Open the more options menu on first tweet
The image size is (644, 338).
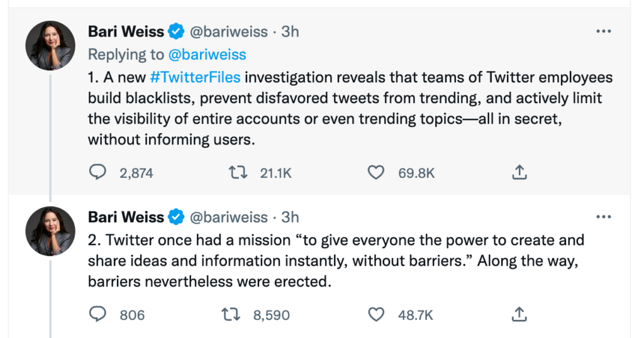(x=603, y=31)
